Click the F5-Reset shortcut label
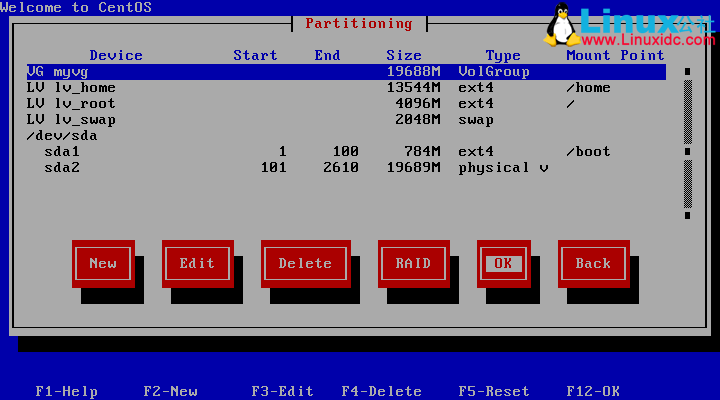Screen dimensions: 720x400 494,391
